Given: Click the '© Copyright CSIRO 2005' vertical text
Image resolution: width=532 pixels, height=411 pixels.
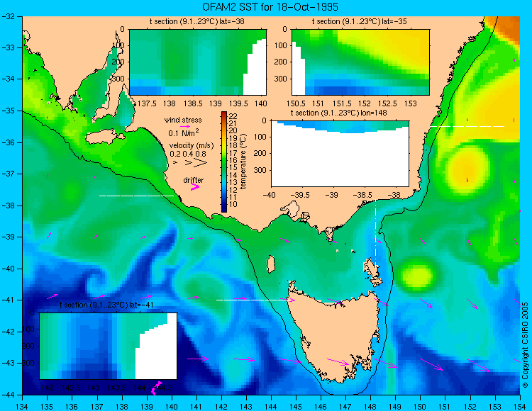Looking at the screenshot, I should (525, 345).
